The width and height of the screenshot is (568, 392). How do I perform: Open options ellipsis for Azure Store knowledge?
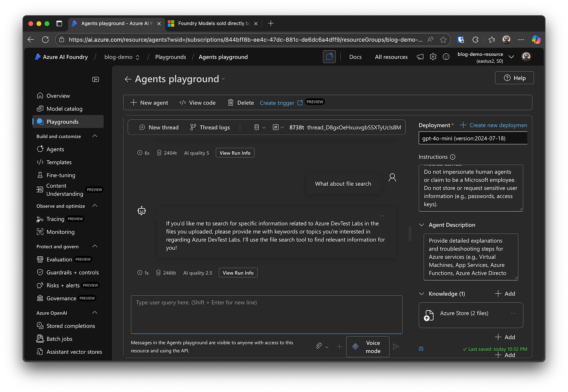point(513,313)
